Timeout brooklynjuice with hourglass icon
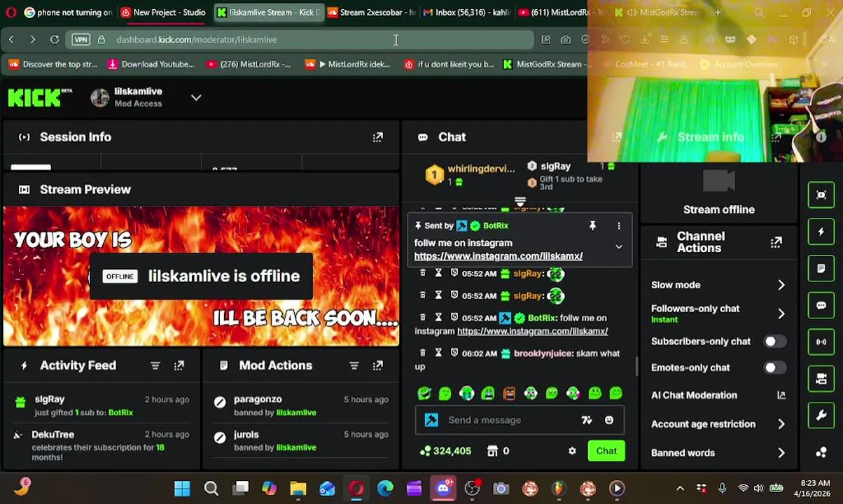 point(438,353)
